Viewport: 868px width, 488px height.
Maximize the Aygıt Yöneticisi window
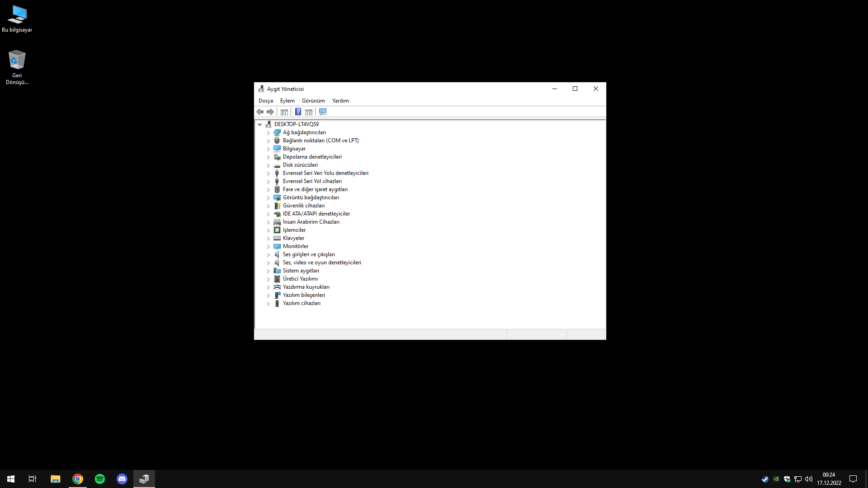pos(575,89)
